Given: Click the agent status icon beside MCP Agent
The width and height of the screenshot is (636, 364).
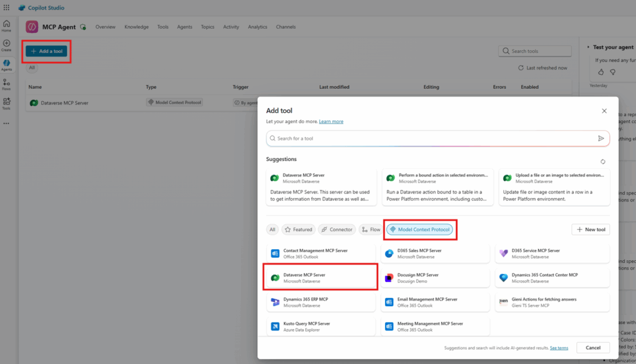Looking at the screenshot, I should 83,27.
